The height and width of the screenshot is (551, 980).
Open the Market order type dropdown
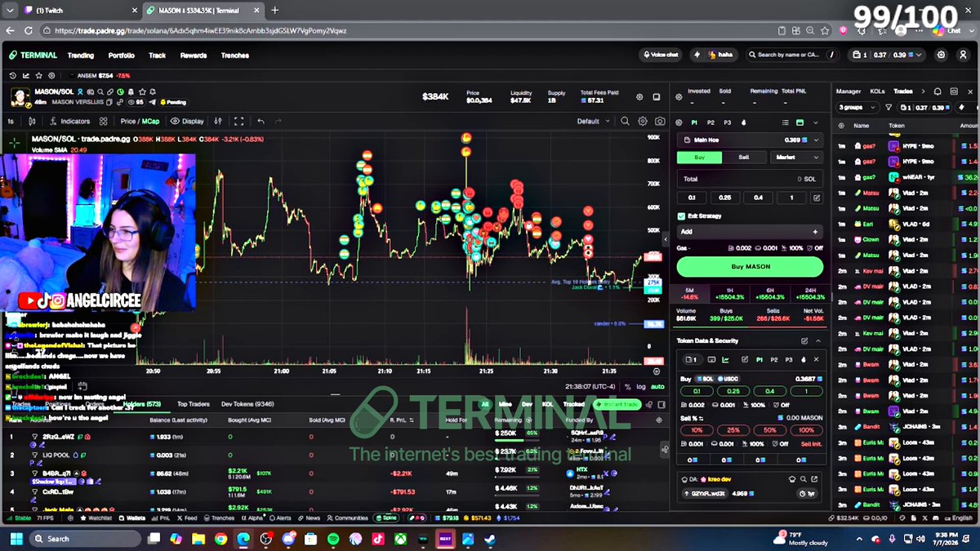click(x=795, y=157)
